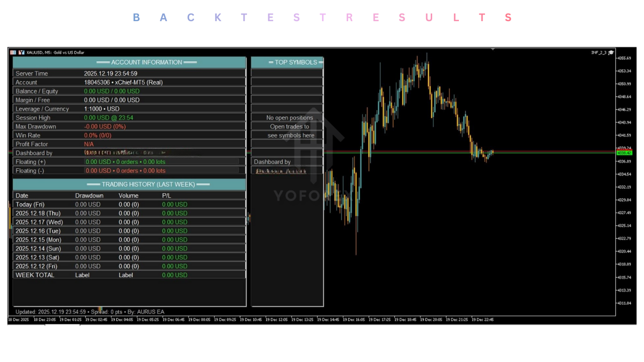Click the INF_2_3 chart object label
644x362 pixels.
(599, 52)
